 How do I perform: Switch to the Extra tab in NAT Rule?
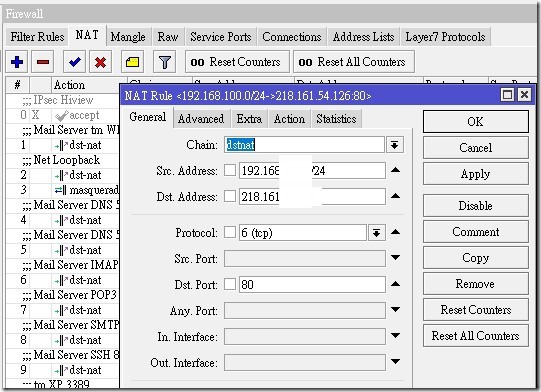pos(249,119)
